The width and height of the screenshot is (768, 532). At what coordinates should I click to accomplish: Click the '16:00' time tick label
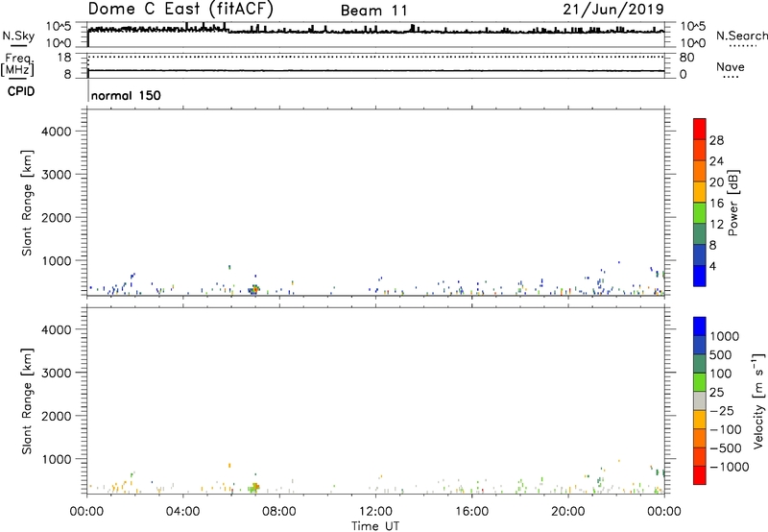471,512
